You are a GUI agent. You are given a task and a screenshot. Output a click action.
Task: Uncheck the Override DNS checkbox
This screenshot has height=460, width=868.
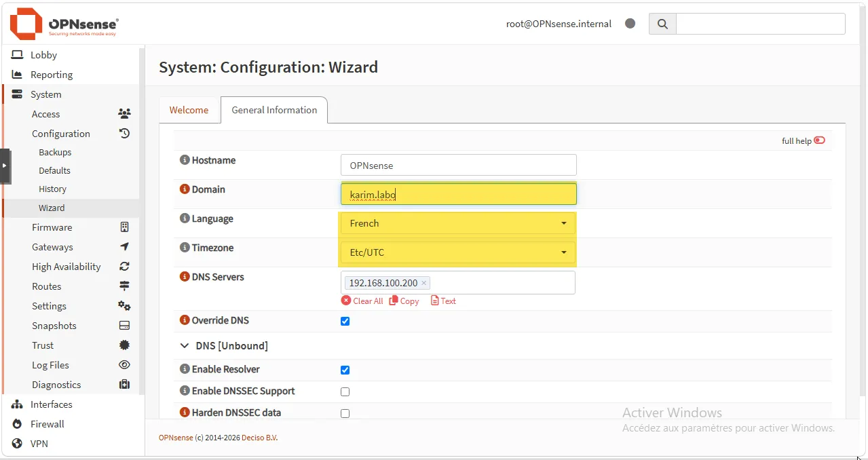click(345, 321)
